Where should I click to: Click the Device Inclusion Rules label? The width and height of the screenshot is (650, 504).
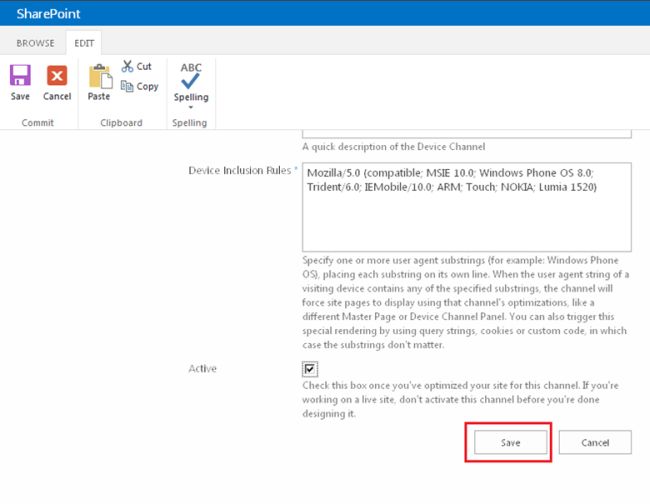point(240,170)
